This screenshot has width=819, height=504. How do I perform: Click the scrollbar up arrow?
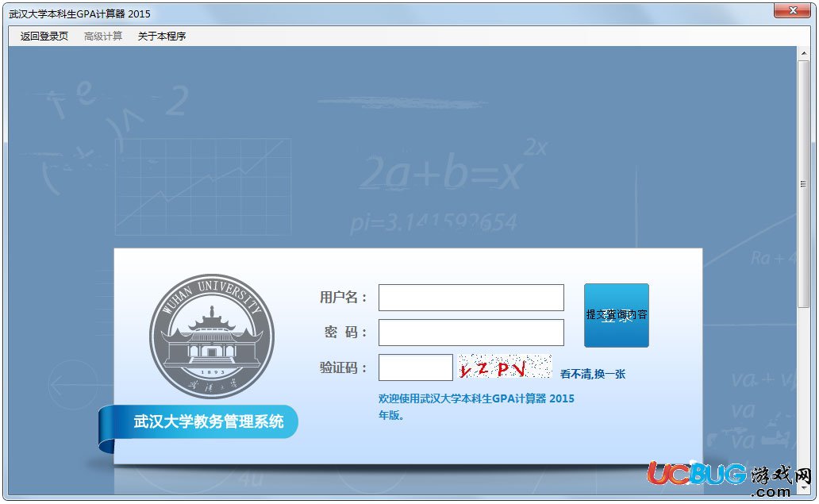pyautogui.click(x=803, y=52)
